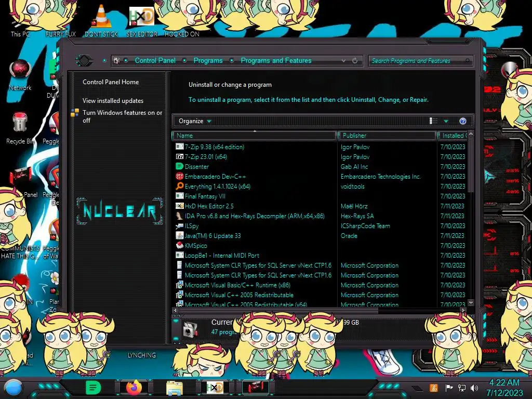Click the Start orb button
Image resolution: width=532 pixels, height=399 pixels.
coord(14,388)
